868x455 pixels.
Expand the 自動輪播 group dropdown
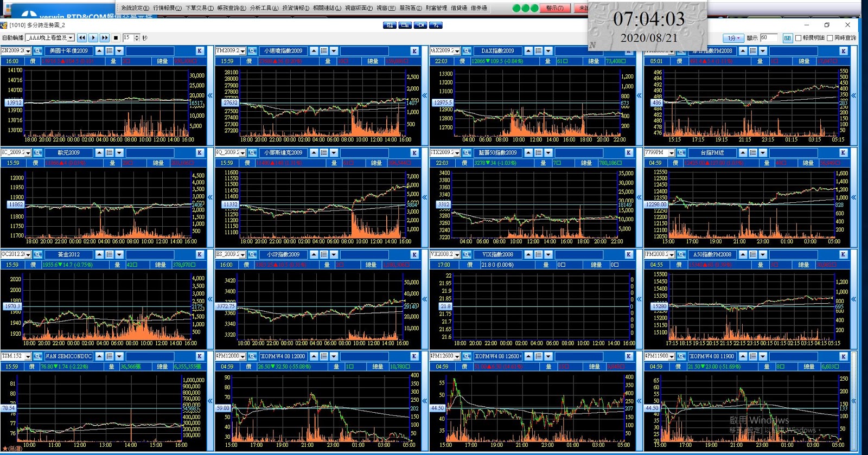[x=71, y=38]
